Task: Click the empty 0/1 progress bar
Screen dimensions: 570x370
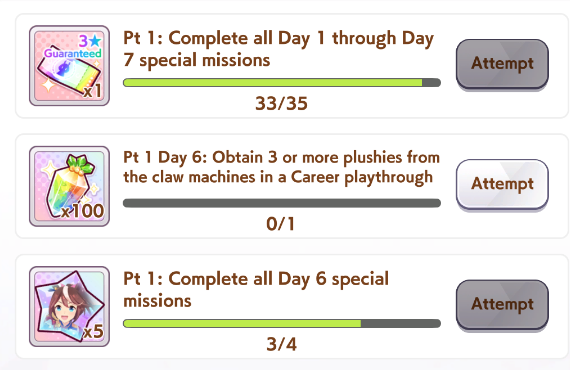Action: coord(282,203)
